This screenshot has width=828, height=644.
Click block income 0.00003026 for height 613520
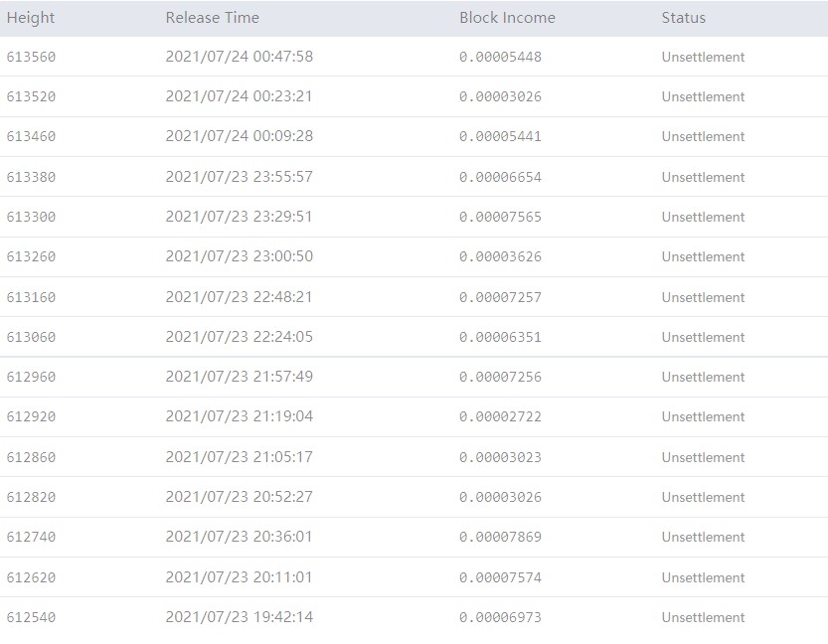pos(500,97)
